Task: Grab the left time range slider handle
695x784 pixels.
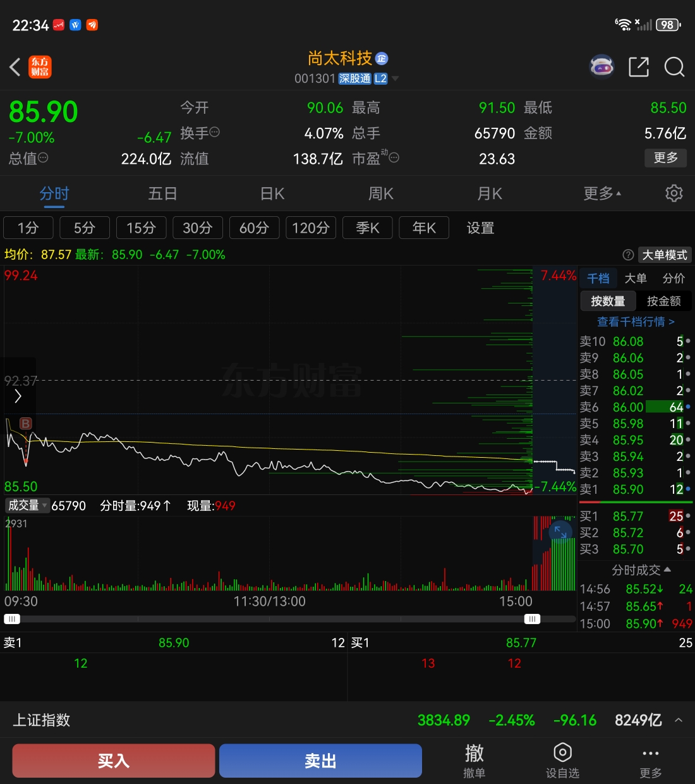Action: (x=12, y=619)
